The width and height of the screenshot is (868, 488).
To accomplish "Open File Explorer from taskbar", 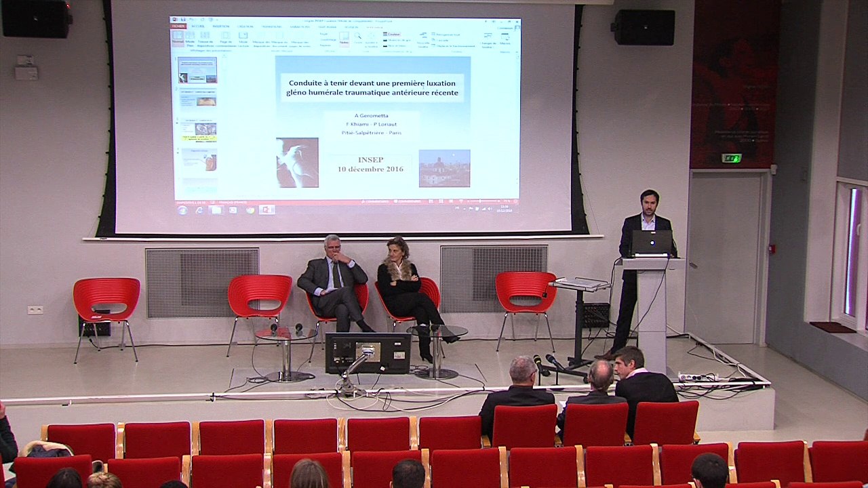I will (x=216, y=210).
